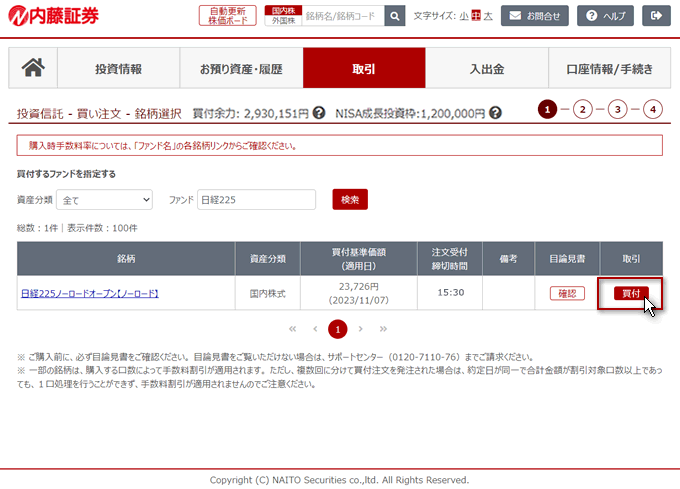Open the お問合せ contact button
The height and width of the screenshot is (489, 680).
pyautogui.click(x=534, y=16)
